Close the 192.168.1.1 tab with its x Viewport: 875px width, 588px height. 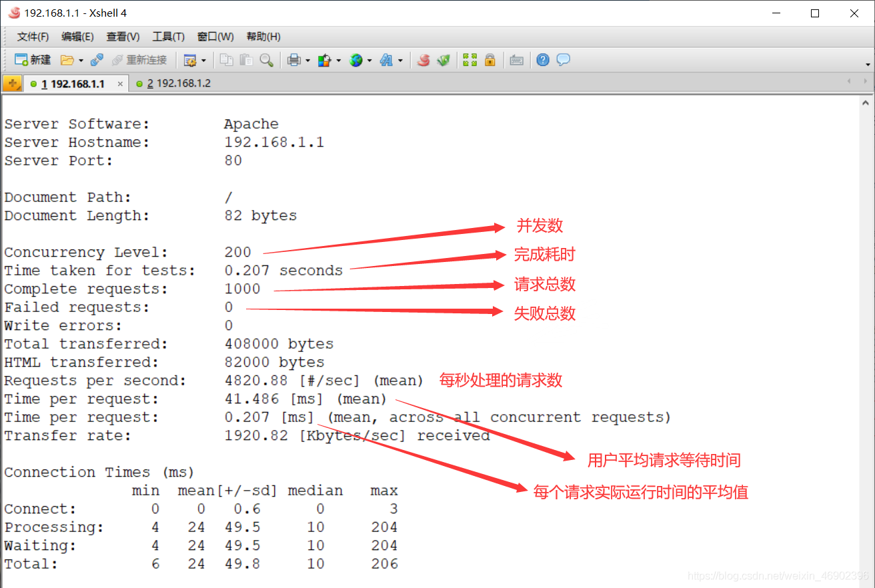coord(120,84)
